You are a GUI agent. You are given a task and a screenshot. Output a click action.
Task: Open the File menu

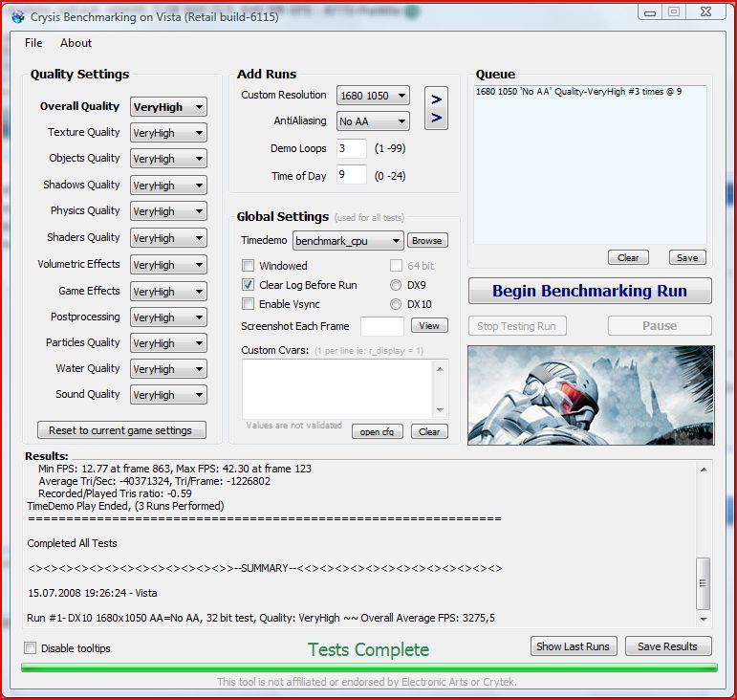point(33,43)
